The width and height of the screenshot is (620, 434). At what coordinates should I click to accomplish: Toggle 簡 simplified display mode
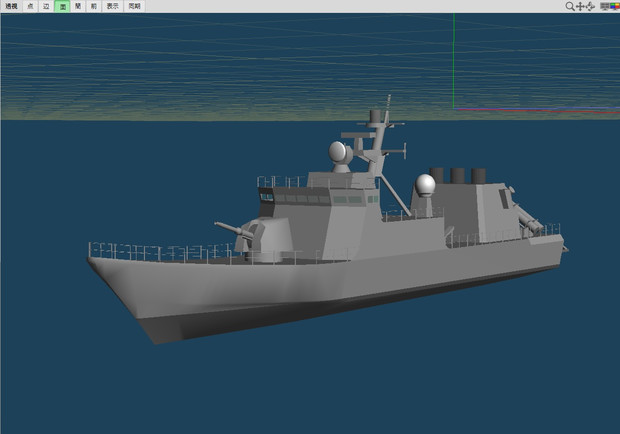(x=78, y=6)
